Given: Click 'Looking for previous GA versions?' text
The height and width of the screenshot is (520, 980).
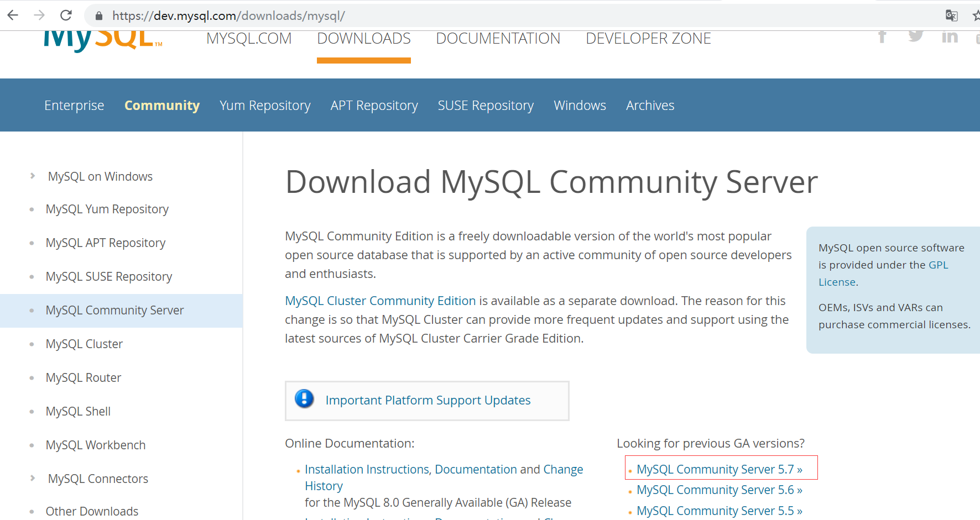Looking at the screenshot, I should 711,443.
